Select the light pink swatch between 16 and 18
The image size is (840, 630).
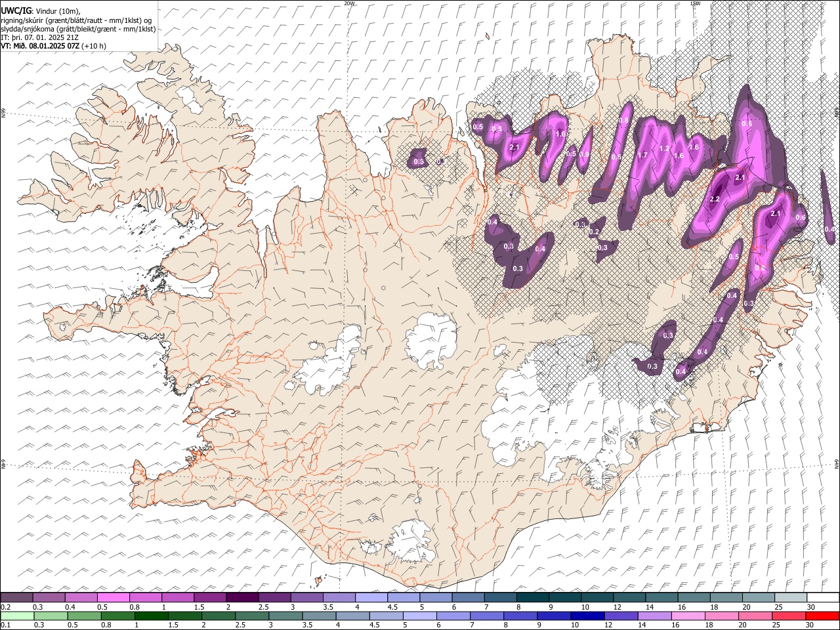pyautogui.click(x=688, y=616)
